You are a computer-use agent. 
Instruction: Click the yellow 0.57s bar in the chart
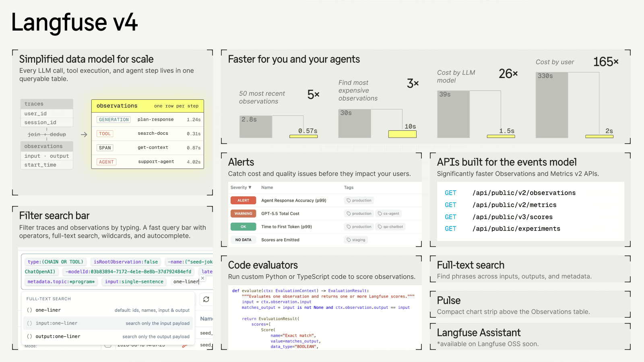303,136
